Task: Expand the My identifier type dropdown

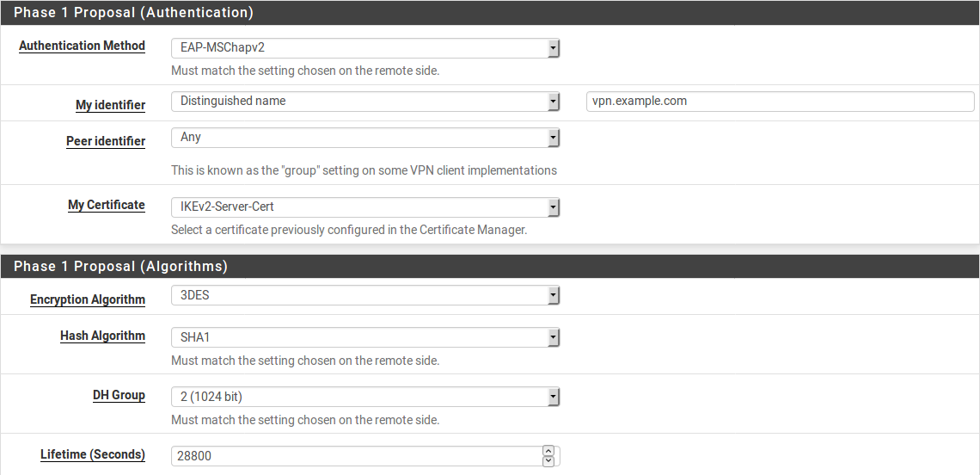Action: [365, 102]
